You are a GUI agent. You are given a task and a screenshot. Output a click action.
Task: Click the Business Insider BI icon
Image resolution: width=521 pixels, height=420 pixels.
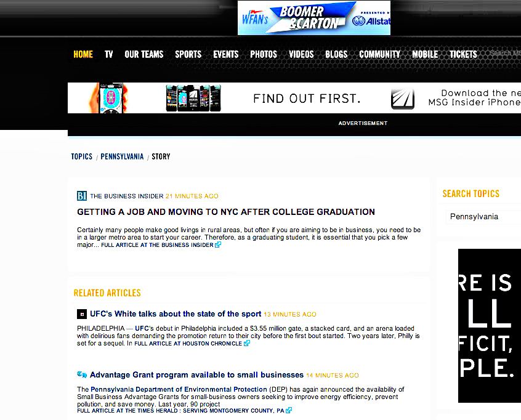tap(82, 196)
